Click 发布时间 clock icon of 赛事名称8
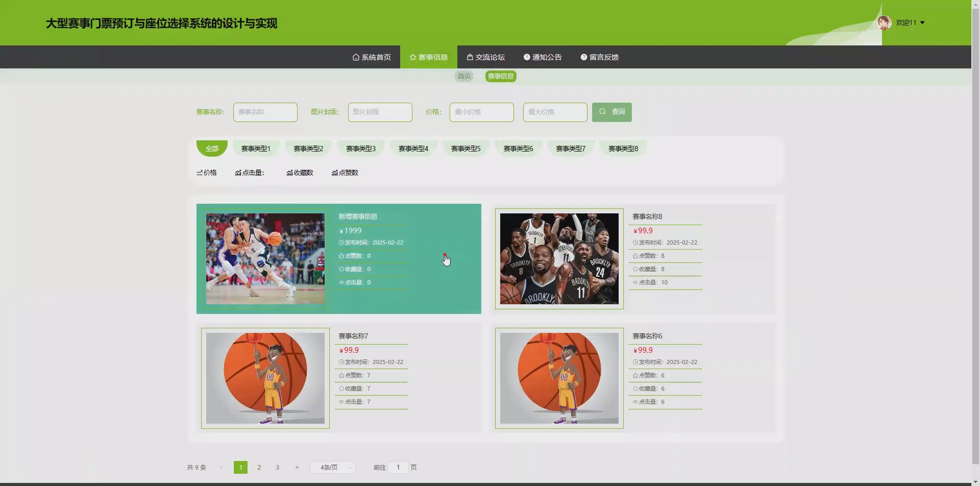The height and width of the screenshot is (486, 980). [x=635, y=243]
